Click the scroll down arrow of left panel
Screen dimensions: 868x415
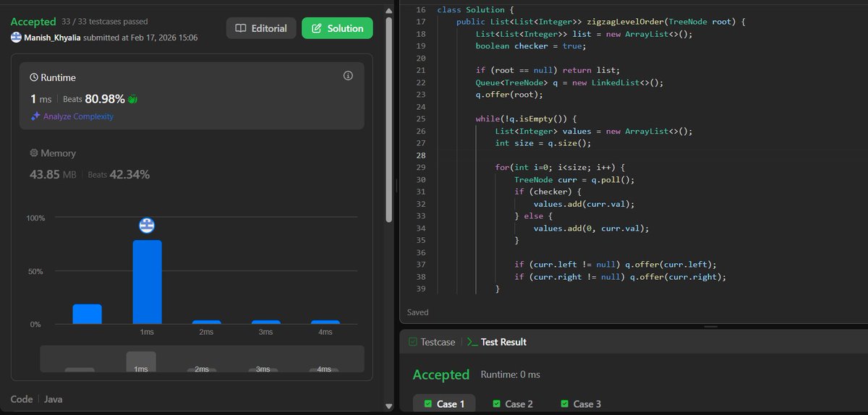pos(389,407)
